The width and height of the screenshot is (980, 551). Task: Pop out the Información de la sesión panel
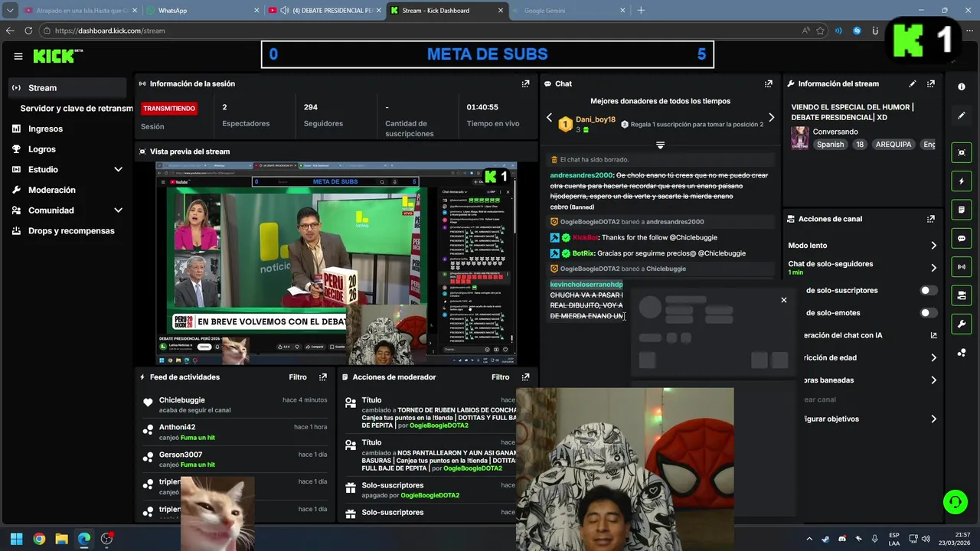pos(525,83)
